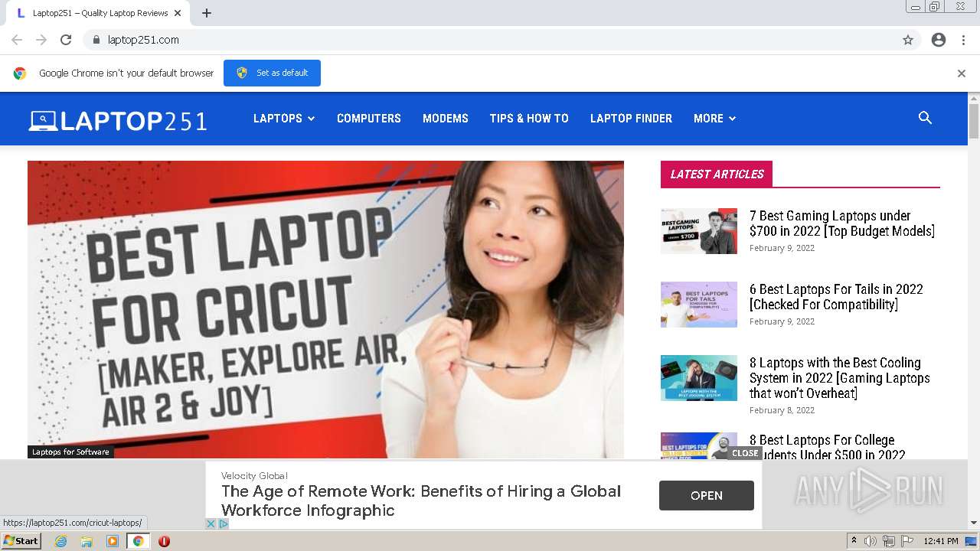Open 8 Best Laptops For College Students article
The width and height of the screenshot is (980, 551).
(828, 448)
